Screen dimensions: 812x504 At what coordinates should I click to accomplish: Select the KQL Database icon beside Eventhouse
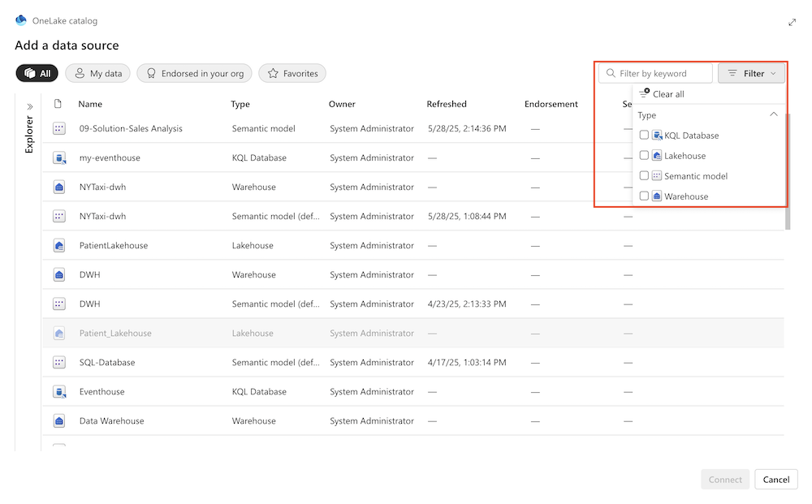58,391
